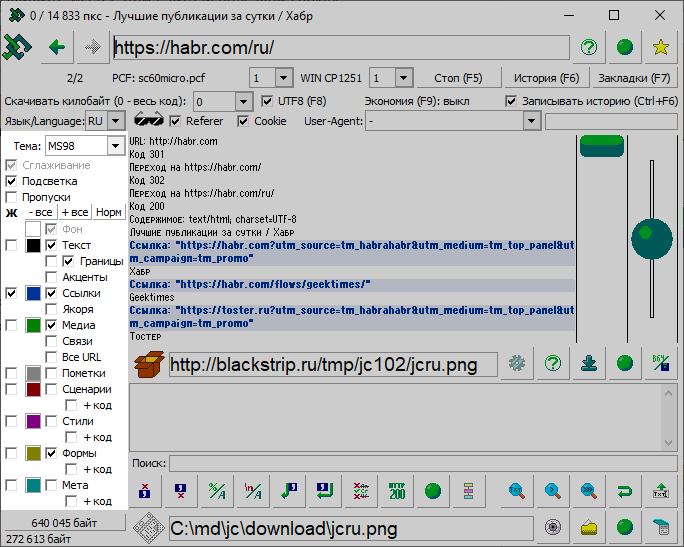Screen dimensions: 684x547
Task: Open Закладки (F7)
Action: pos(634,78)
